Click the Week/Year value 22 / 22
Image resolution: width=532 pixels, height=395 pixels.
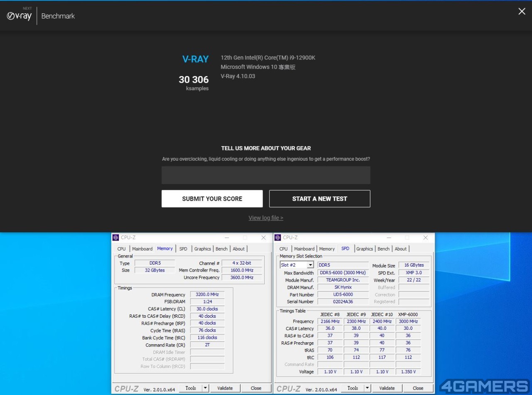pyautogui.click(x=414, y=280)
